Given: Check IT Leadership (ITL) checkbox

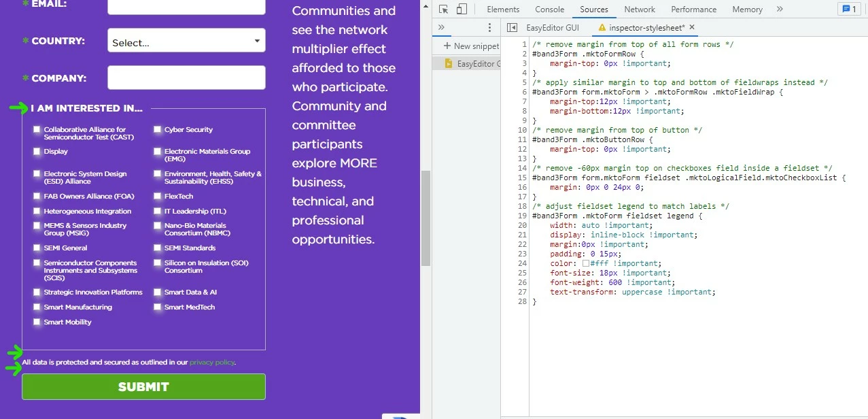Looking at the screenshot, I should coord(157,211).
